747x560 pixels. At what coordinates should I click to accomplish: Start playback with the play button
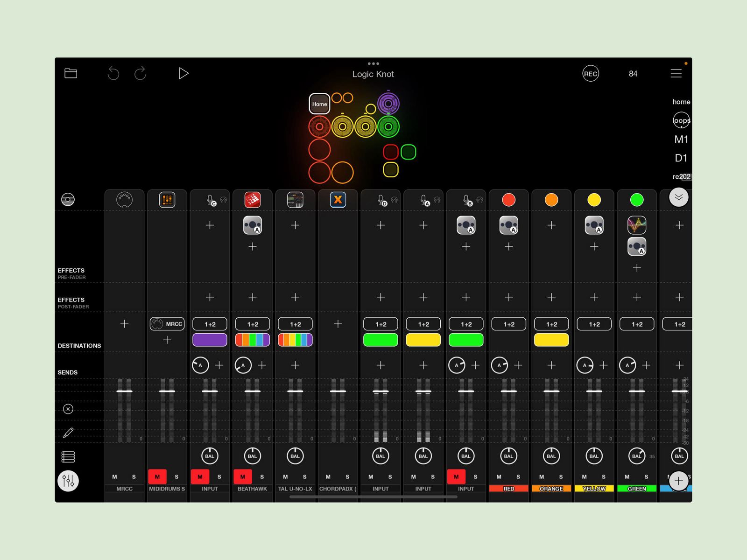[x=183, y=73]
